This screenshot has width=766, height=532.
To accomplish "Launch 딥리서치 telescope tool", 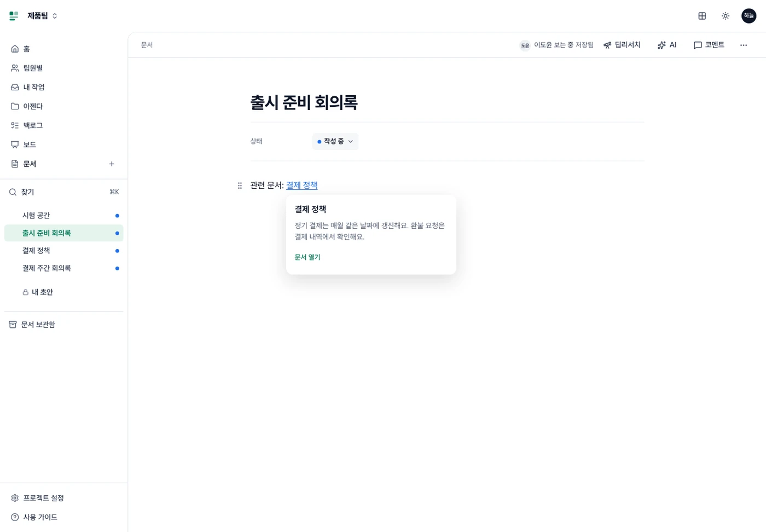I will [x=622, y=45].
